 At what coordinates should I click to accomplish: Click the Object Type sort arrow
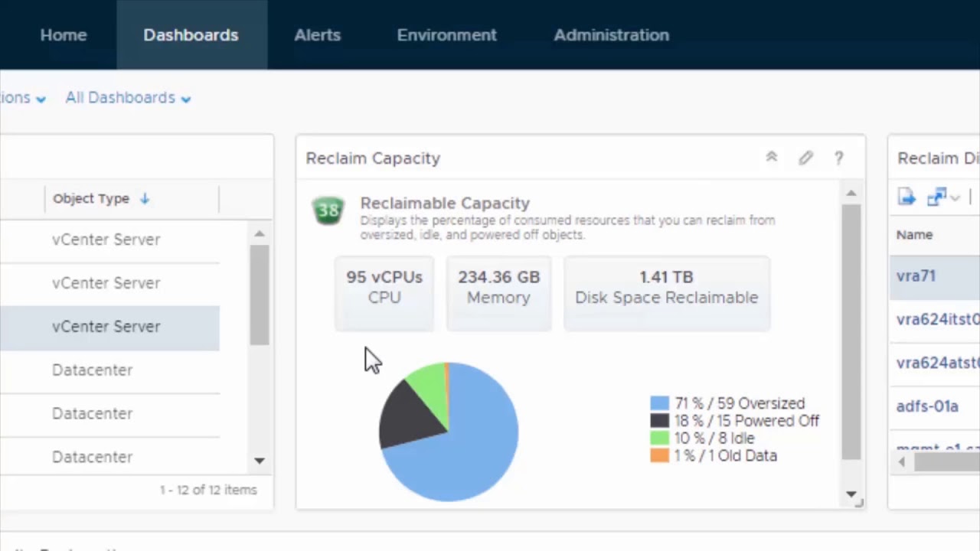tap(145, 199)
